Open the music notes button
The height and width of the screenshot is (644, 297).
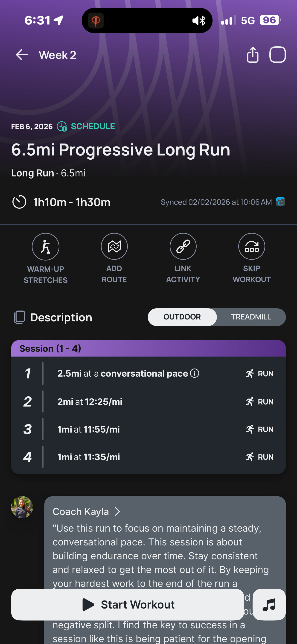tap(269, 605)
